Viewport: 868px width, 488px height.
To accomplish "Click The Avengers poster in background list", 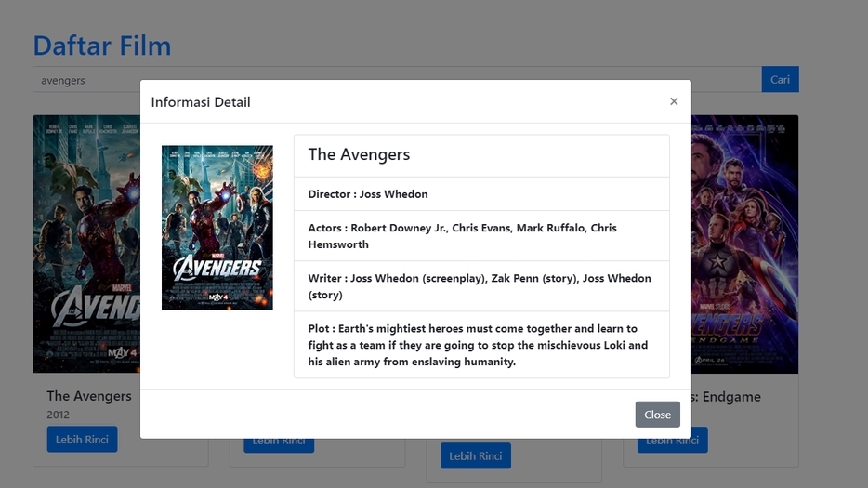I will click(x=86, y=244).
